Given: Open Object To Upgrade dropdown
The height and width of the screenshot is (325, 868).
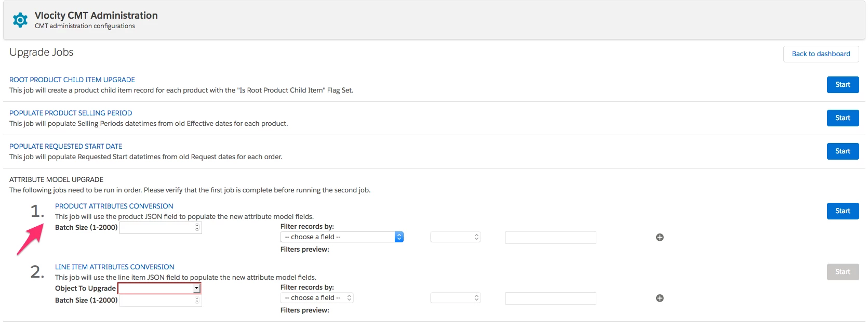Looking at the screenshot, I should (159, 288).
